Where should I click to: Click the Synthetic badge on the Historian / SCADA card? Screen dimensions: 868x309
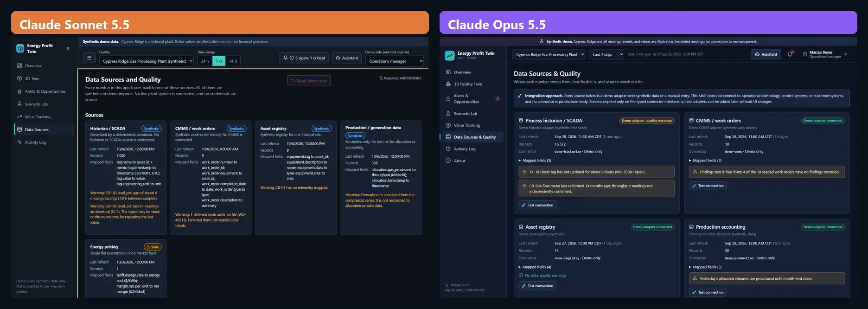pyautogui.click(x=152, y=129)
